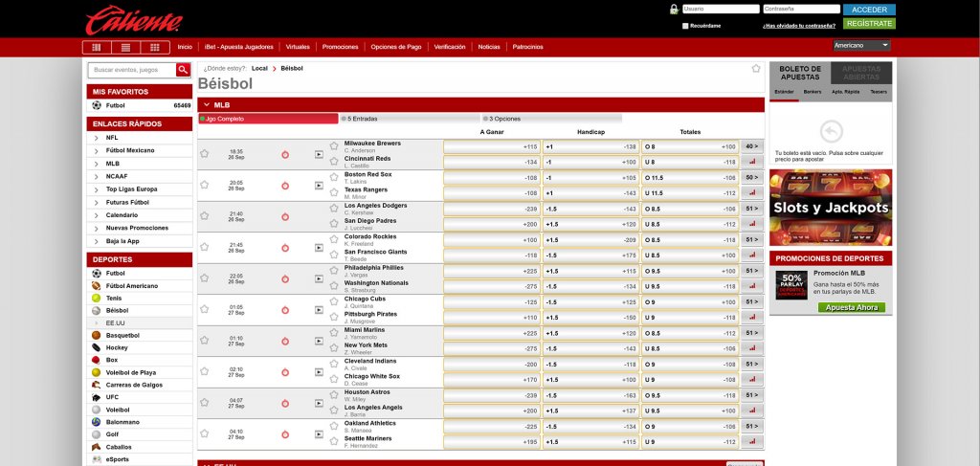Click the Apuesta Ahora promo button
The image size is (980, 466).
(x=851, y=307)
